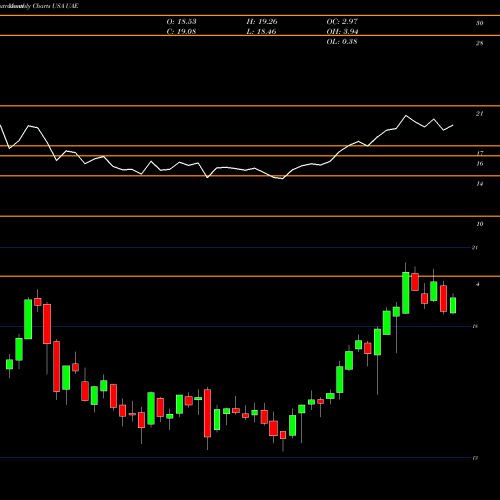Click the "Charts USA UAE" chart title

[x=55, y=6]
